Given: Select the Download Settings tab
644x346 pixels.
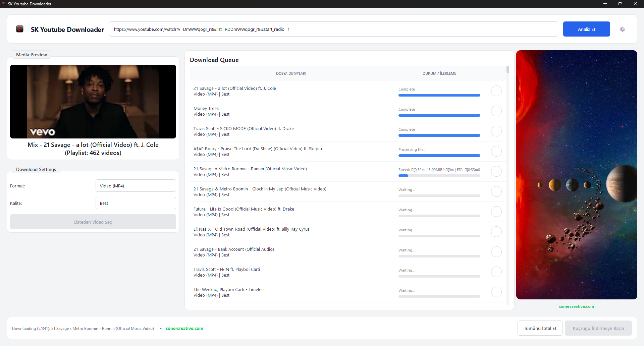Looking at the screenshot, I should [x=36, y=169].
